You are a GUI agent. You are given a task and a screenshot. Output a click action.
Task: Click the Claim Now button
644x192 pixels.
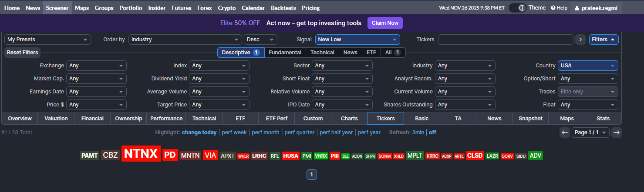tap(385, 23)
